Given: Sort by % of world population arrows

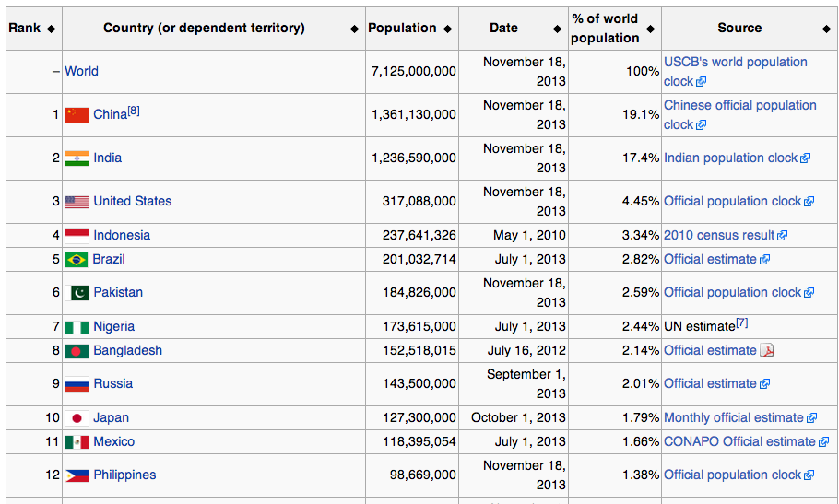Looking at the screenshot, I should pos(651,29).
